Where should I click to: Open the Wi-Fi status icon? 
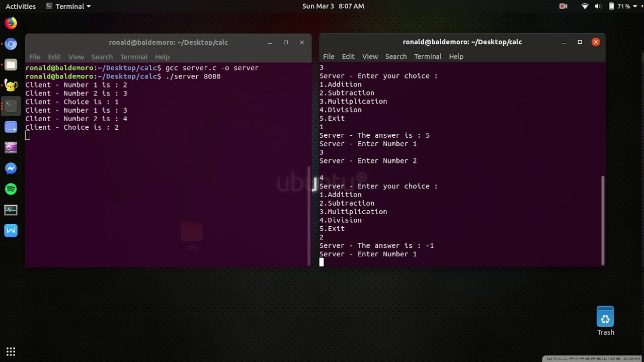(585, 6)
